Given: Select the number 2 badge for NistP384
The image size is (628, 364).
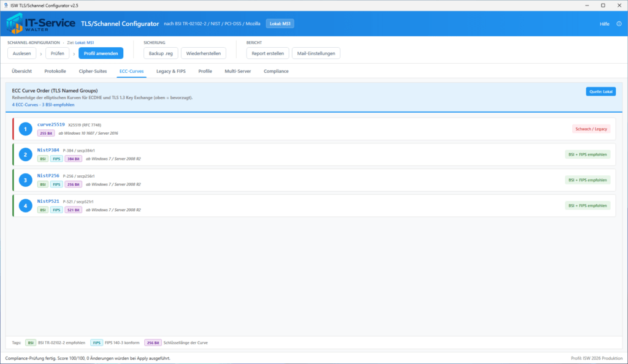Looking at the screenshot, I should point(25,154).
